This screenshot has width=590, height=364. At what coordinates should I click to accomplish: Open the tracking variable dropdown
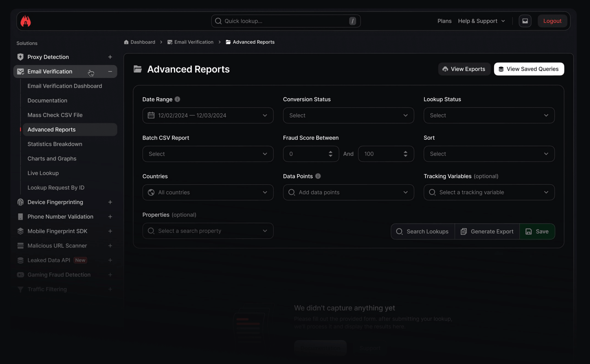[489, 192]
